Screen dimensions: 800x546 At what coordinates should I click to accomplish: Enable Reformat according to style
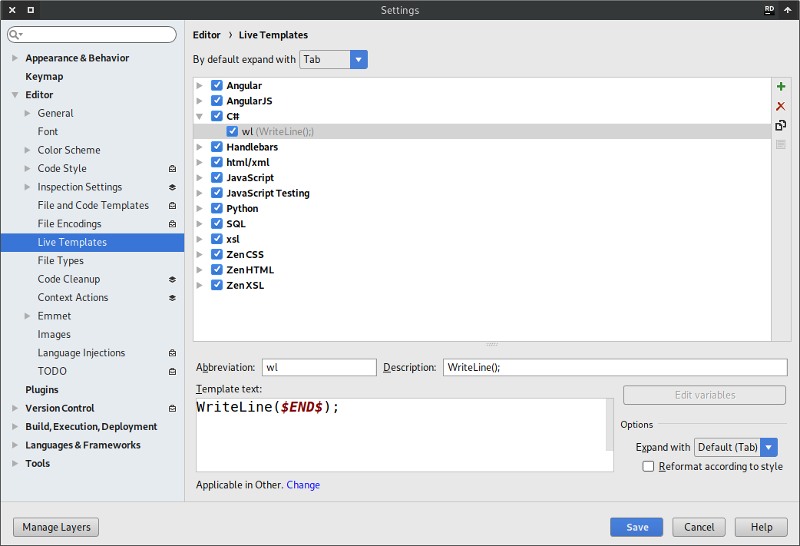649,466
